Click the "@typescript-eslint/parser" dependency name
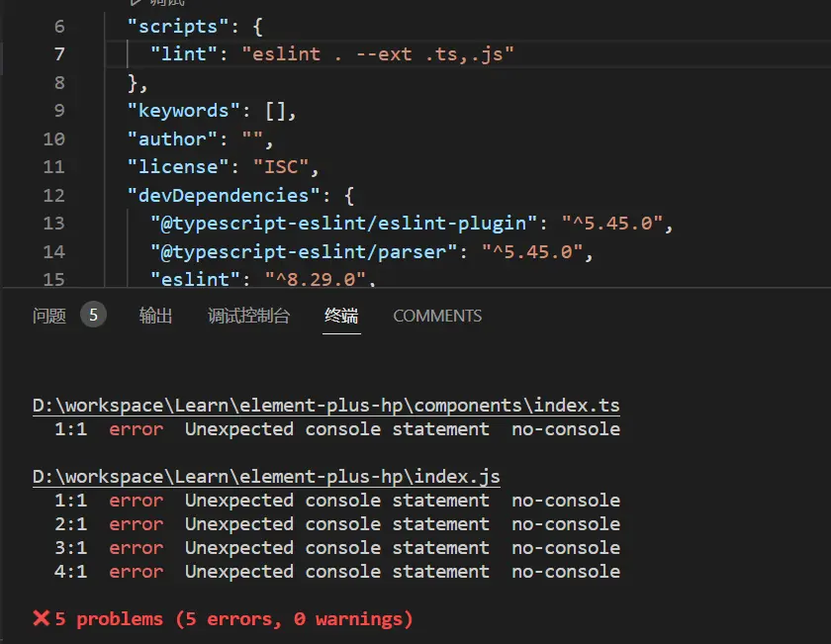 click(x=305, y=251)
